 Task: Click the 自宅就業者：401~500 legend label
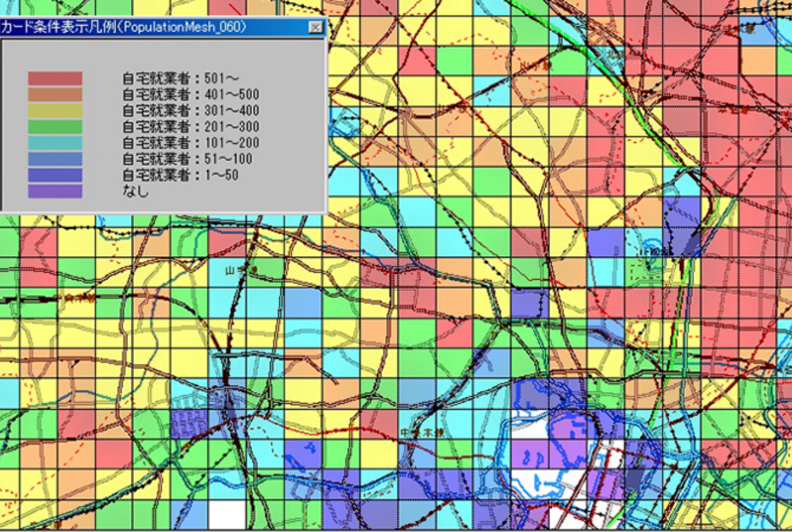pyautogui.click(x=191, y=94)
